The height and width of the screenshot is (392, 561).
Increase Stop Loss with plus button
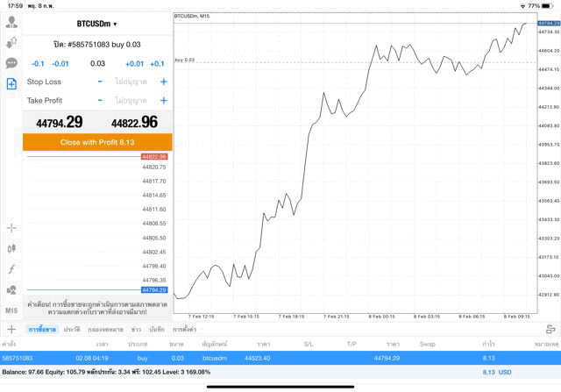163,82
